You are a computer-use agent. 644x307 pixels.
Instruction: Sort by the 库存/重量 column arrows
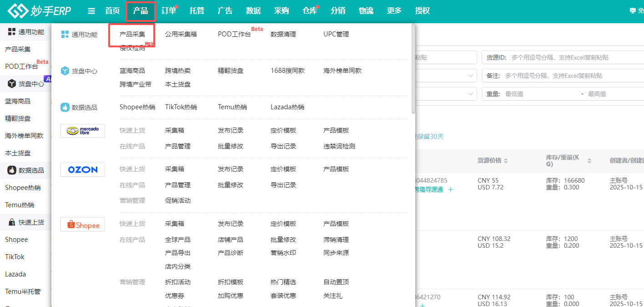589,161
